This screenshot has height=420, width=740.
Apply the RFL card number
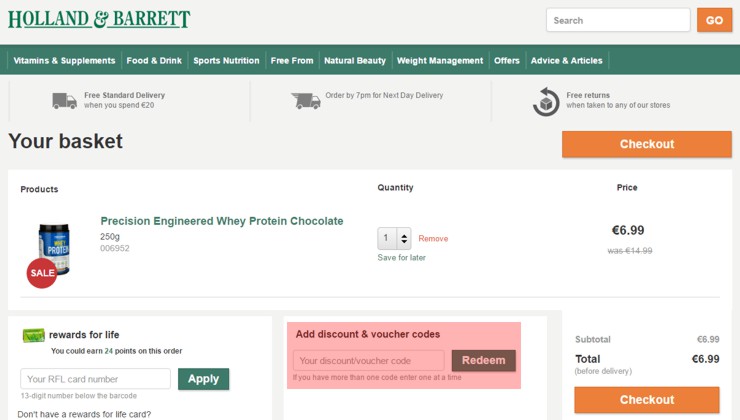[203, 379]
